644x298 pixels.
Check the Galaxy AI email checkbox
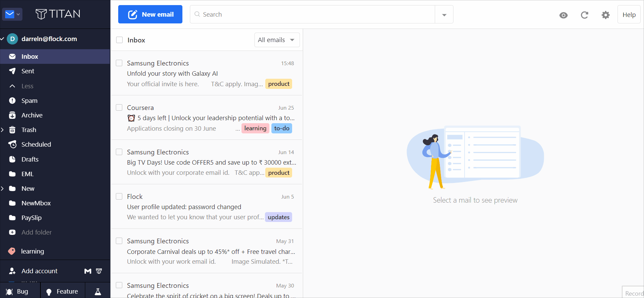click(119, 63)
